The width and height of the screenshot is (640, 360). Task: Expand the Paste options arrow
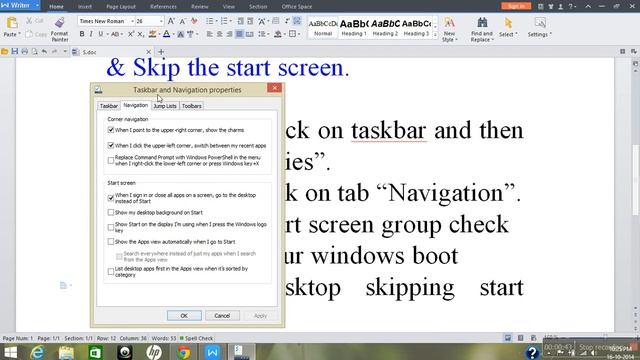coord(19,34)
